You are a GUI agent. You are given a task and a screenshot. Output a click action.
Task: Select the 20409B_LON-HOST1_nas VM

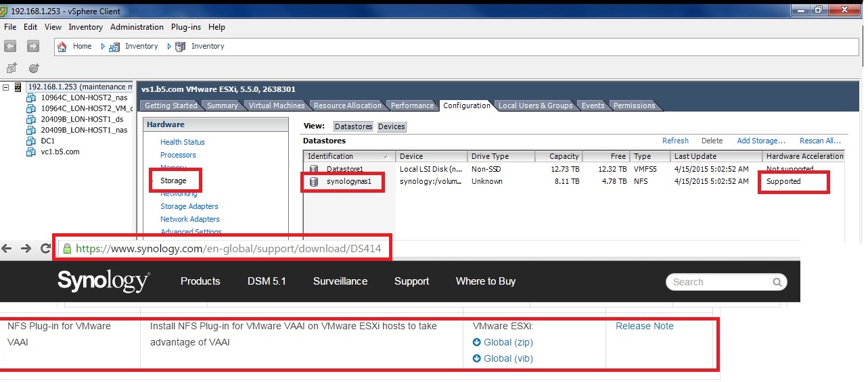84,130
